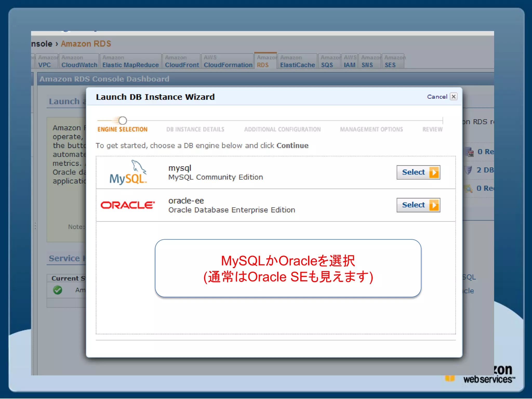Click the 2 DB instances icon

coord(468,170)
